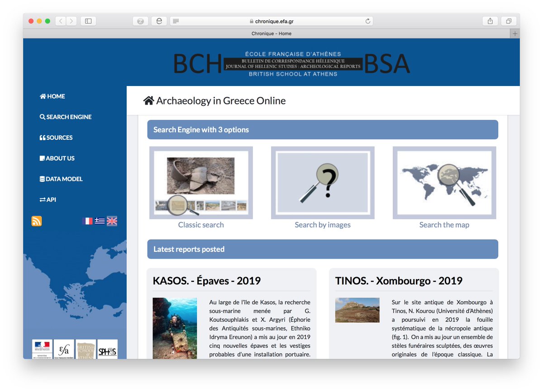This screenshot has width=543, height=392.
Task: Open Search the map world thumbnail
Action: 444,183
